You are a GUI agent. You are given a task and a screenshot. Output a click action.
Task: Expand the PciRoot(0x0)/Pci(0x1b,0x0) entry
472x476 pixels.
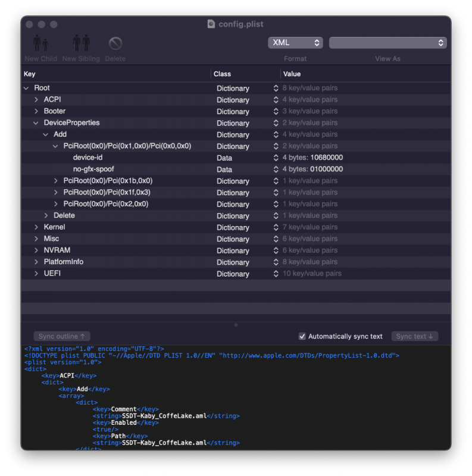point(56,181)
